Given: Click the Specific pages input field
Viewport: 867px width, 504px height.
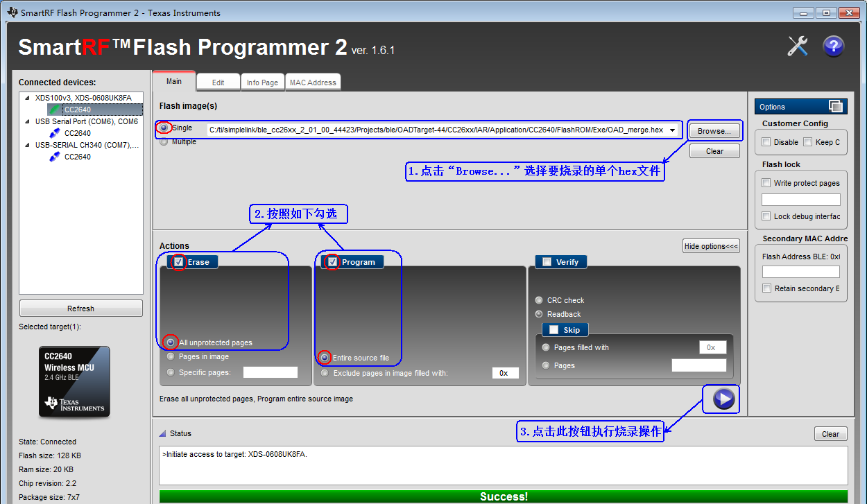Looking at the screenshot, I should coord(270,372).
